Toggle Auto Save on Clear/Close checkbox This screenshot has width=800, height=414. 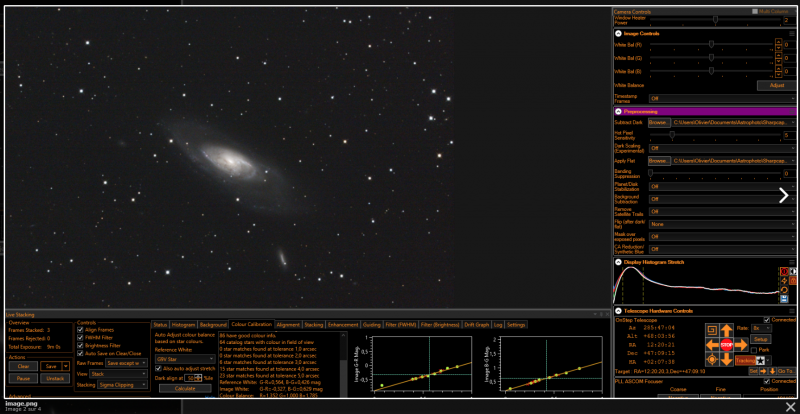[80, 353]
